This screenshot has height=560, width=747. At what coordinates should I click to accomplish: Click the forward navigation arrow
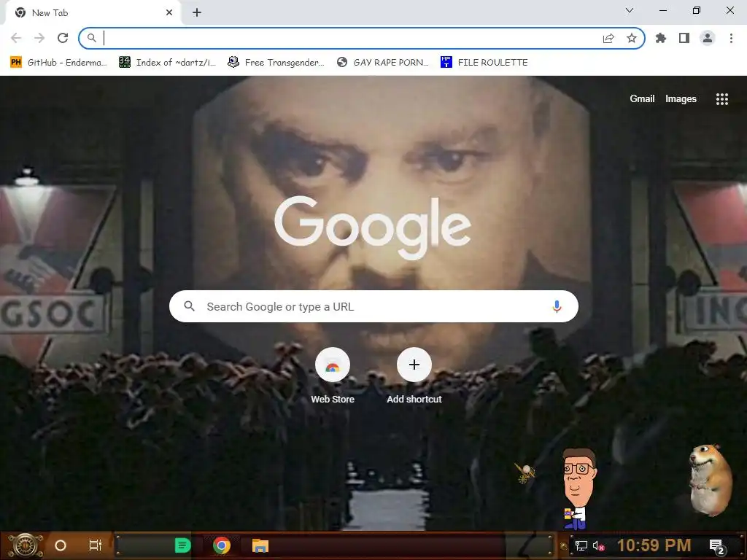tap(39, 38)
